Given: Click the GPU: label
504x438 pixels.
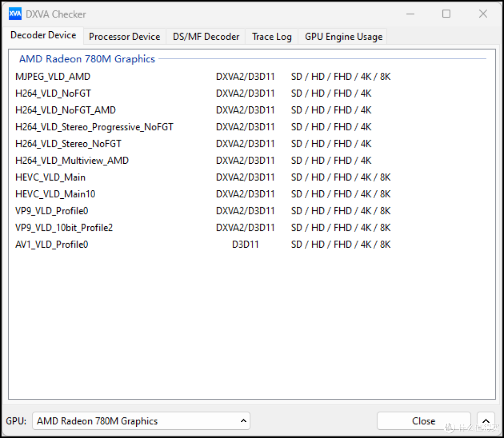Looking at the screenshot, I should click(x=16, y=421).
